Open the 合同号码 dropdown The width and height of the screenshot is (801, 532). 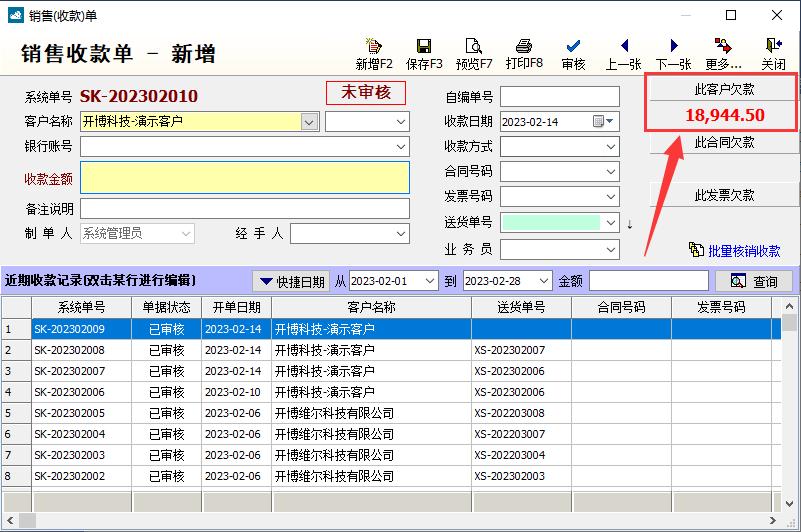pyautogui.click(x=610, y=172)
